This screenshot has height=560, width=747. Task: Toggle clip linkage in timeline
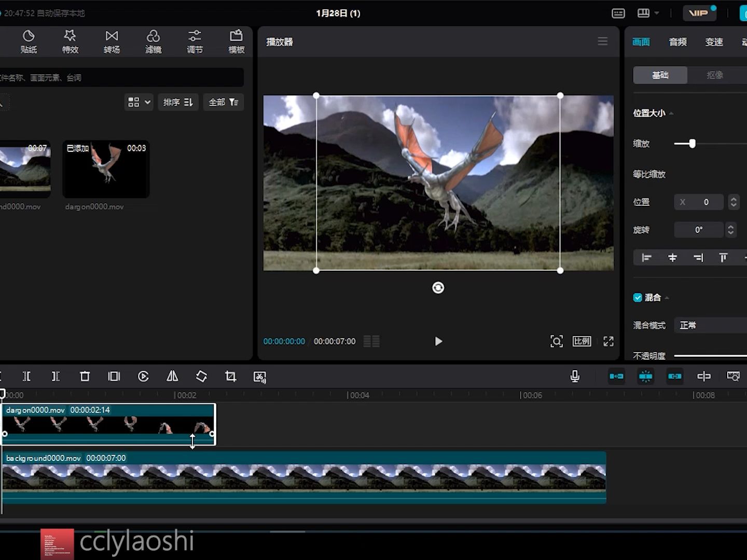point(674,376)
